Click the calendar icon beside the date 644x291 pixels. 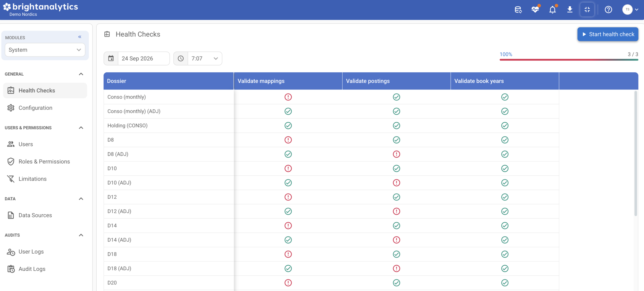[111, 59]
